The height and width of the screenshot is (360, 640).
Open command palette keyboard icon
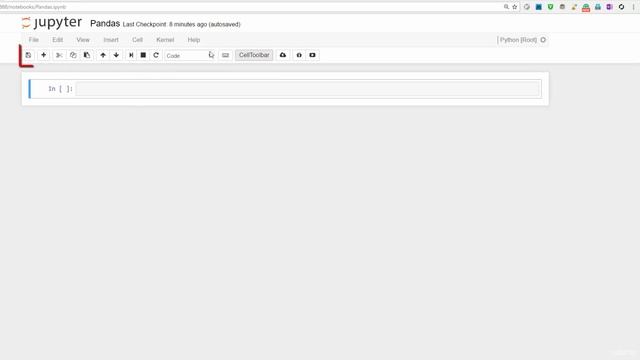coord(225,55)
